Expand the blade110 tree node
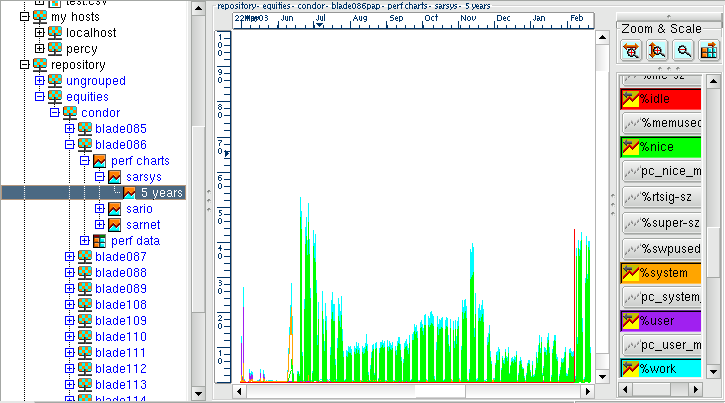Image resolution: width=725 pixels, height=403 pixels. 69,336
